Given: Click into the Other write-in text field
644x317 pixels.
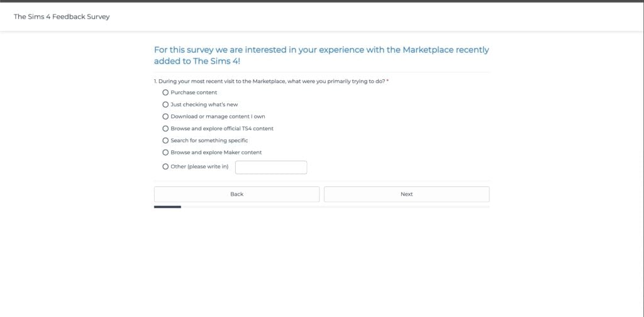Looking at the screenshot, I should 270,167.
